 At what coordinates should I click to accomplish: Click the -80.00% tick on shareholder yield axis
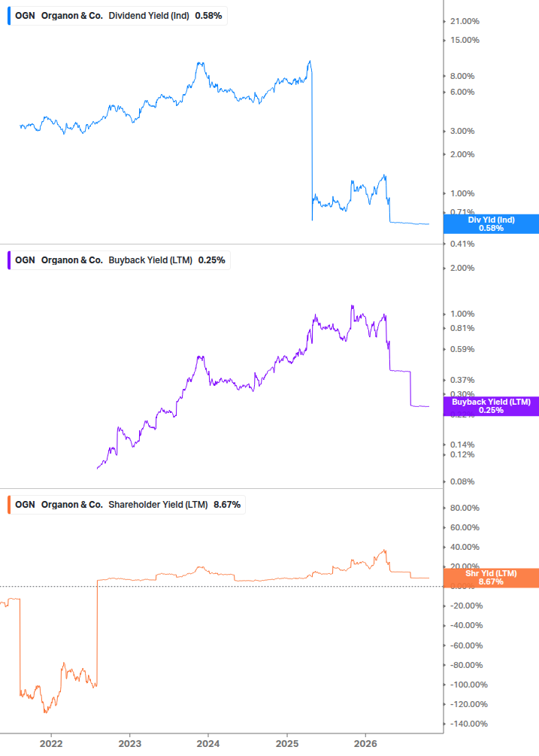pos(466,666)
